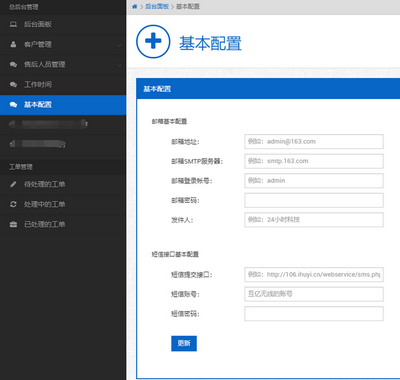Click chat icon beside sidebar 基本配置
This screenshot has width=400, height=380.
(13, 105)
